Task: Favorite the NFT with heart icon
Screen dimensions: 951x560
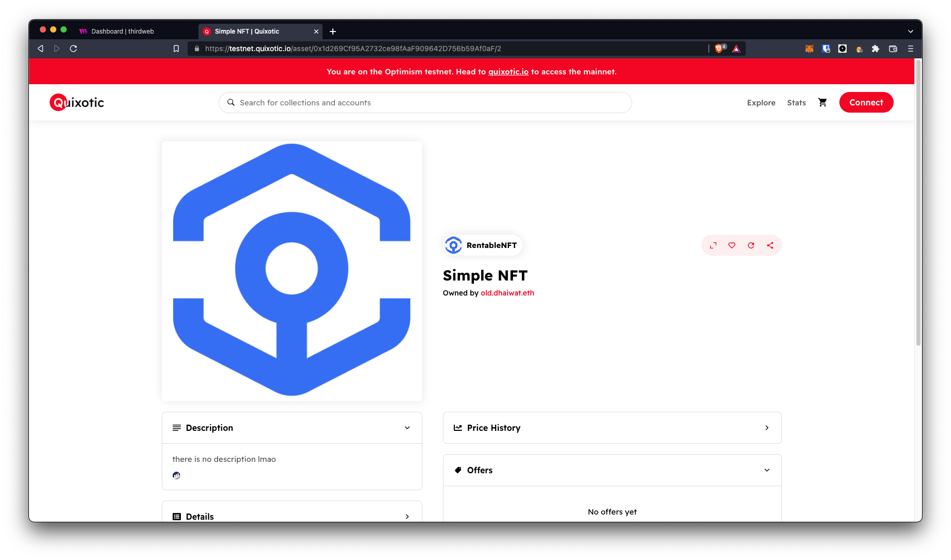Action: pyautogui.click(x=732, y=245)
